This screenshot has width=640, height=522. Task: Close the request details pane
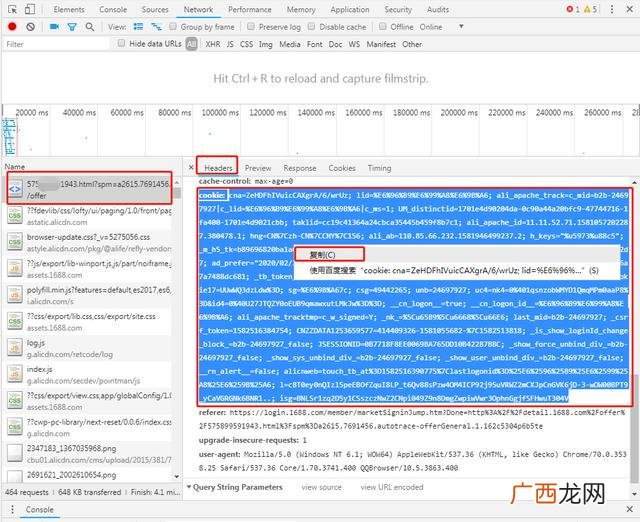(x=191, y=167)
